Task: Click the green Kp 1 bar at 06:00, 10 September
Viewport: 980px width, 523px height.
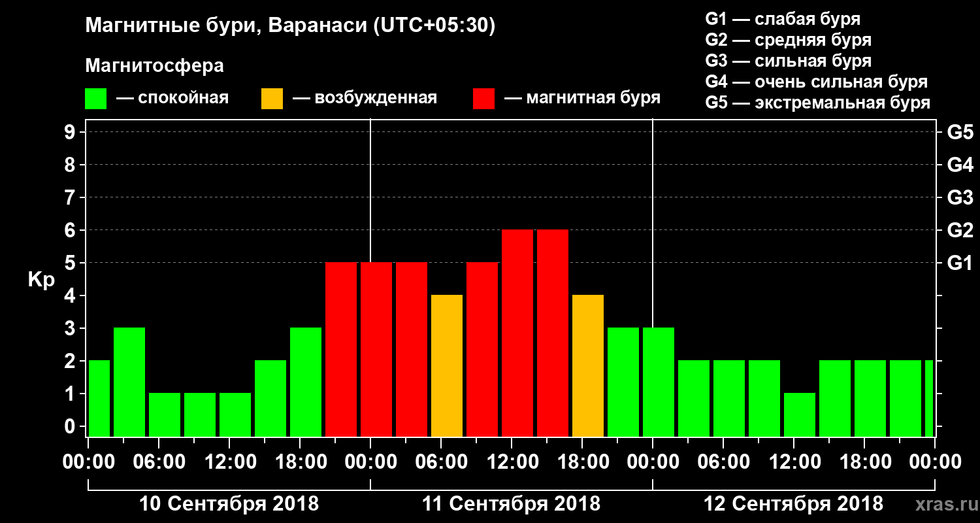Action: pos(165,415)
